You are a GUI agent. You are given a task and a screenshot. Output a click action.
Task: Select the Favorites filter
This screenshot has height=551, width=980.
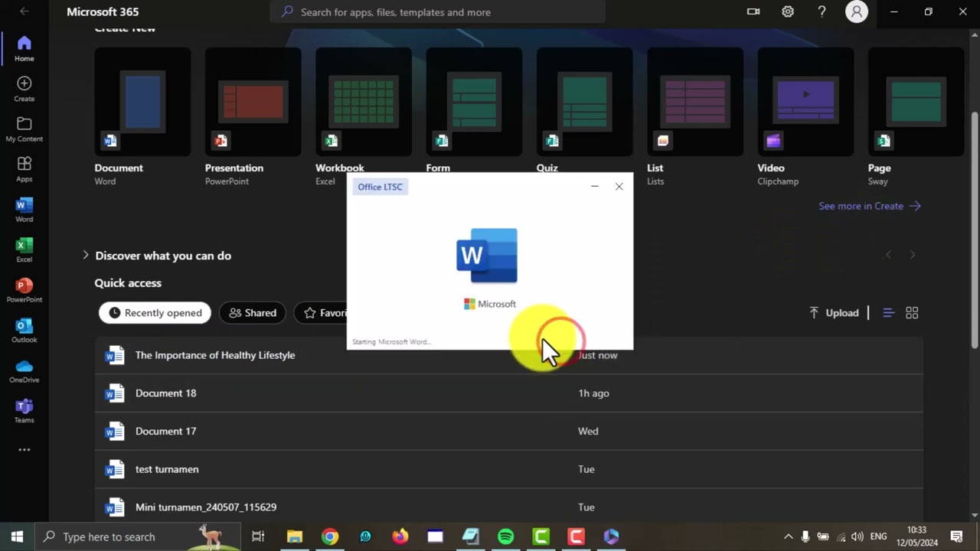click(322, 312)
